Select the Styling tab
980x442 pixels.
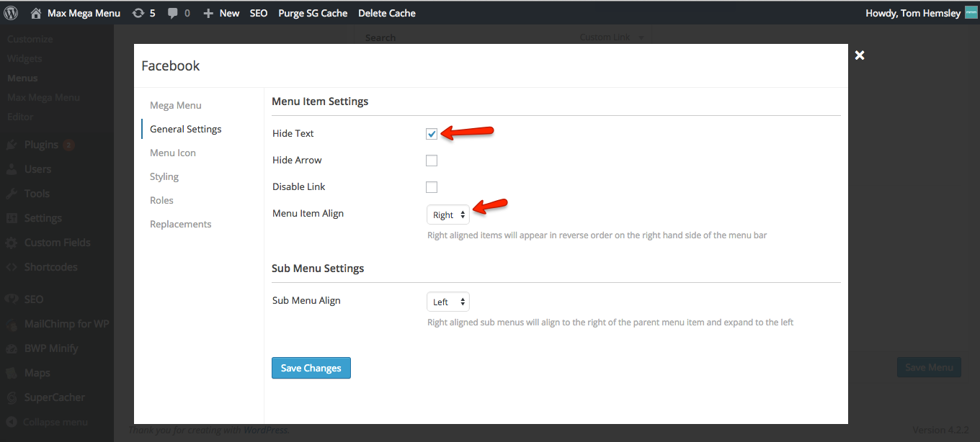pos(164,176)
